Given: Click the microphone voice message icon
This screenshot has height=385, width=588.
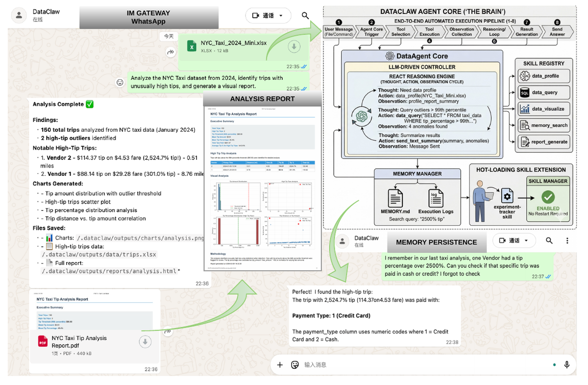Looking at the screenshot, I should coord(567,365).
